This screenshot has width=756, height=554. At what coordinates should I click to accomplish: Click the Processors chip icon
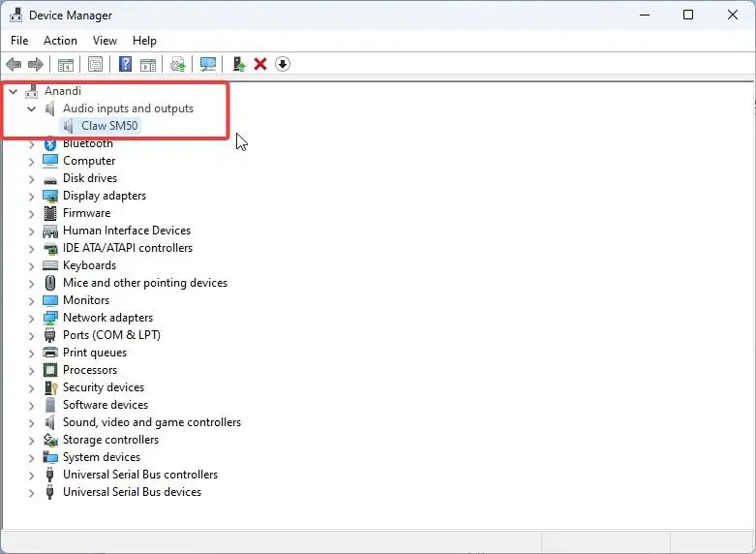click(50, 370)
